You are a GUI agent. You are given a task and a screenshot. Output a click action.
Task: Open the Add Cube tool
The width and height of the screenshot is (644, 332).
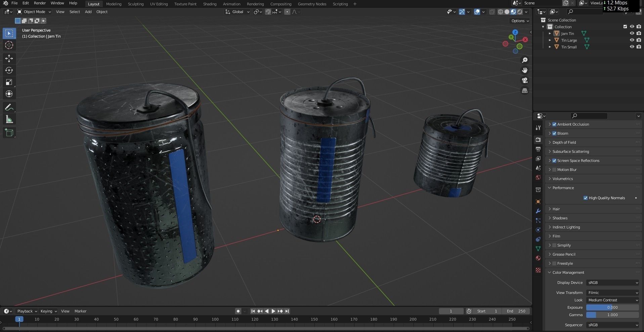tap(9, 132)
